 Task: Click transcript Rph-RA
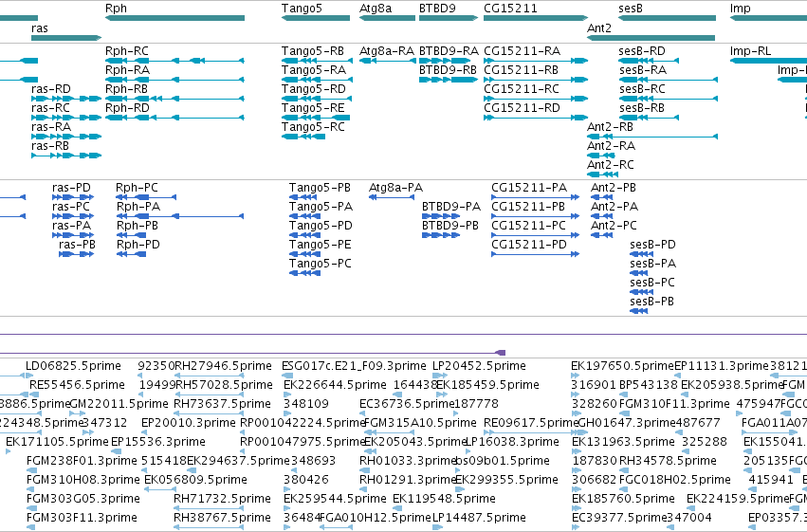tap(174, 81)
